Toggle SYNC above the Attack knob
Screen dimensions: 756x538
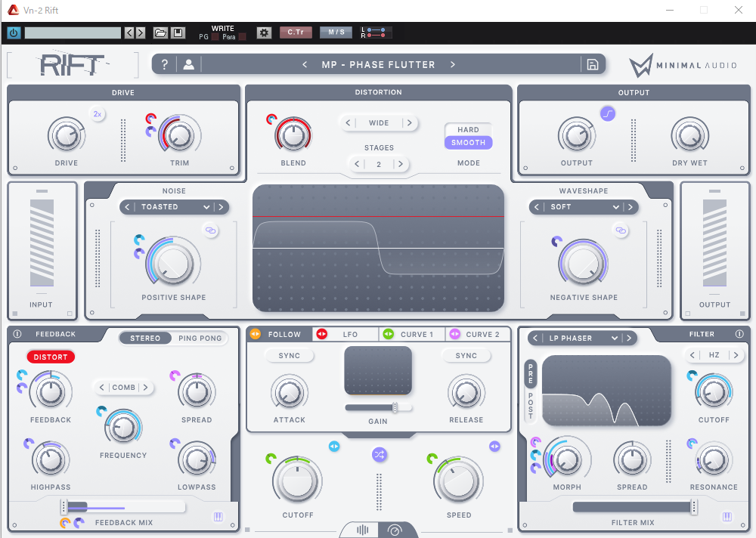pyautogui.click(x=290, y=356)
